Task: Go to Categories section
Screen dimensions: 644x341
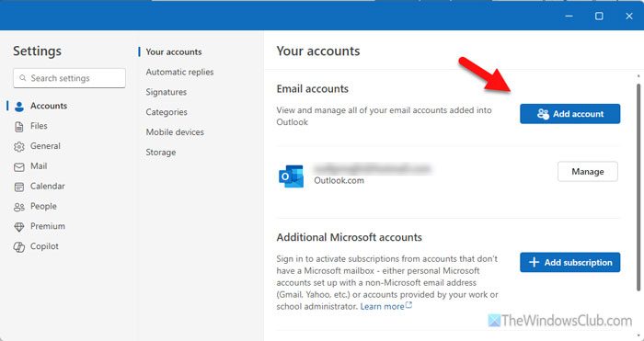Action: 167,112
